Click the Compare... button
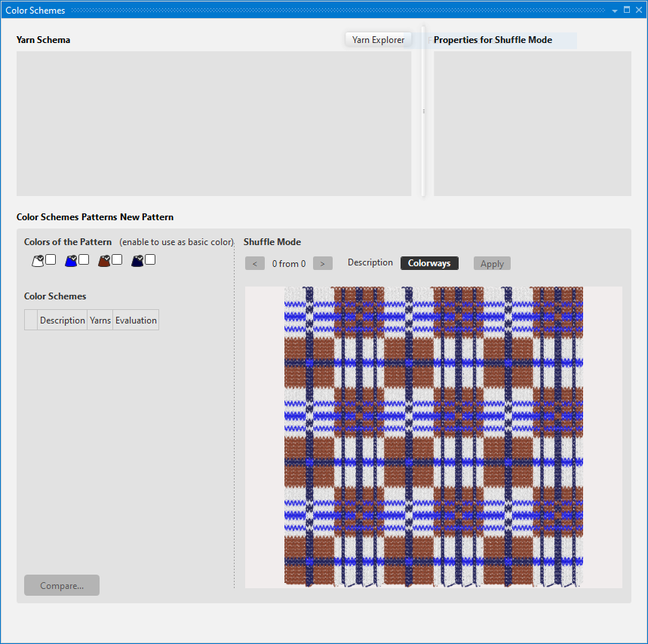This screenshot has height=644, width=648. [x=62, y=586]
